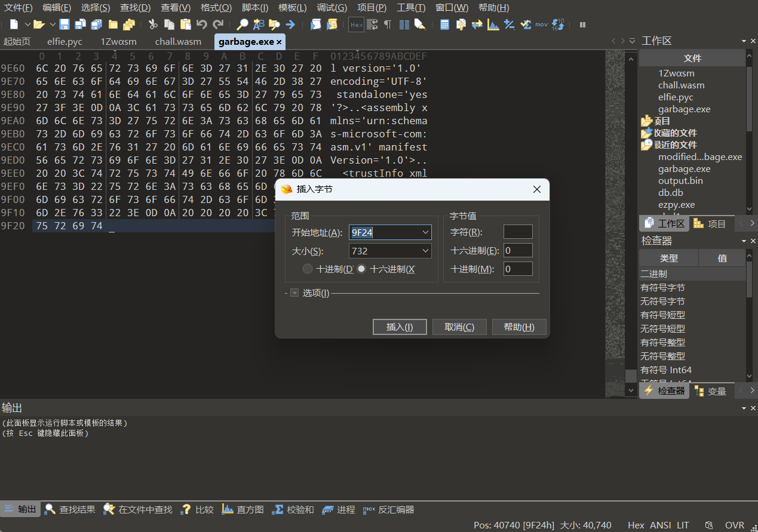758x532 pixels.
Task: Click the Replace toolbar icon
Action: (x=259, y=24)
